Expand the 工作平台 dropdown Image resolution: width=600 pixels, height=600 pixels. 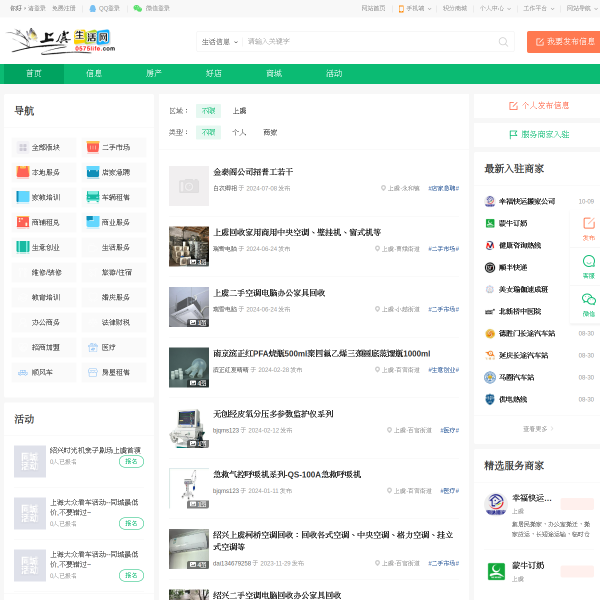point(552,9)
